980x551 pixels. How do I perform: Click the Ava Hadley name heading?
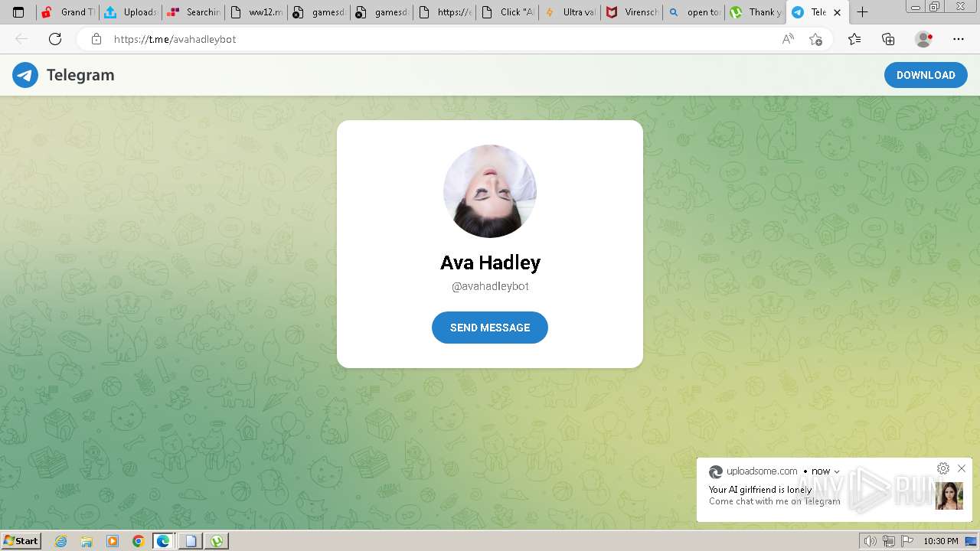(490, 262)
